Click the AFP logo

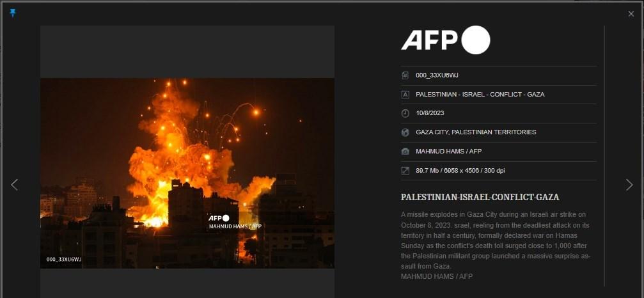point(446,40)
